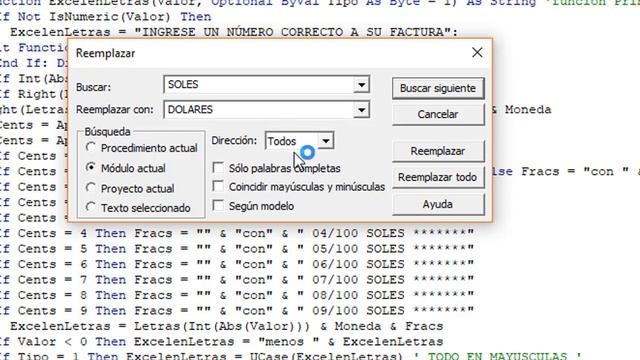Click the Buscar field containing SOLES
This screenshot has width=640, height=360.
(x=259, y=85)
